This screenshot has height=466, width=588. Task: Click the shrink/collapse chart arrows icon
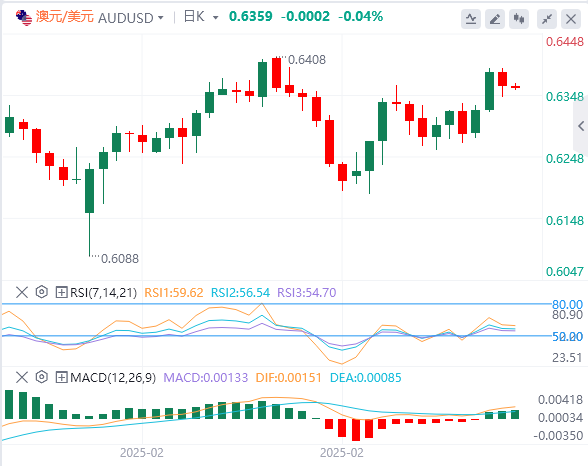coord(547,18)
